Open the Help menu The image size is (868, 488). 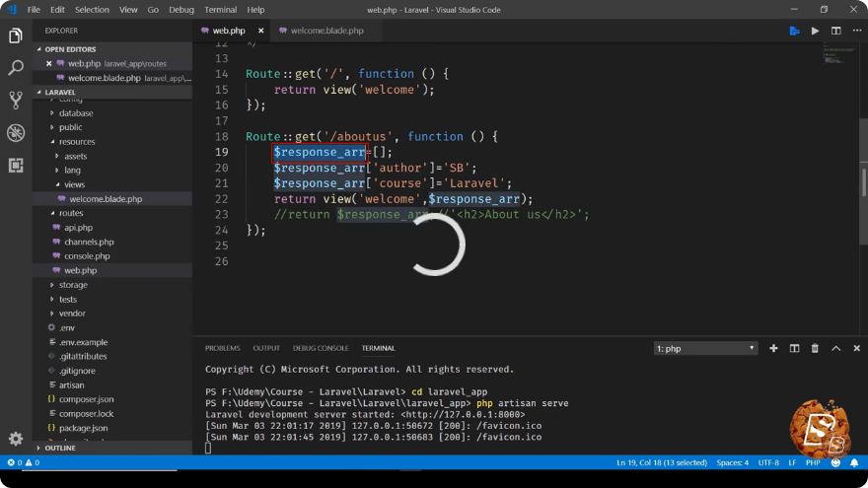point(255,10)
